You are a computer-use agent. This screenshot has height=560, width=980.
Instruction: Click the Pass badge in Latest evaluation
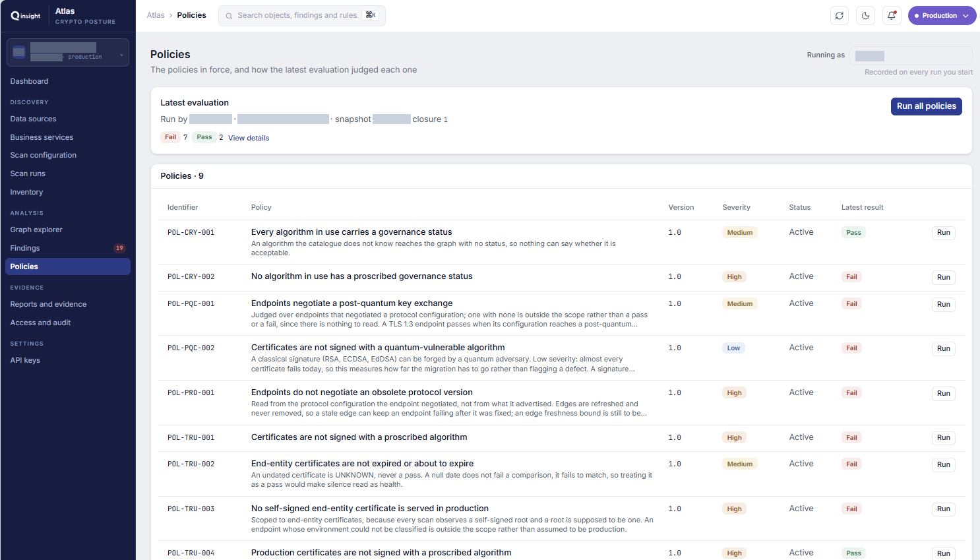(x=204, y=137)
